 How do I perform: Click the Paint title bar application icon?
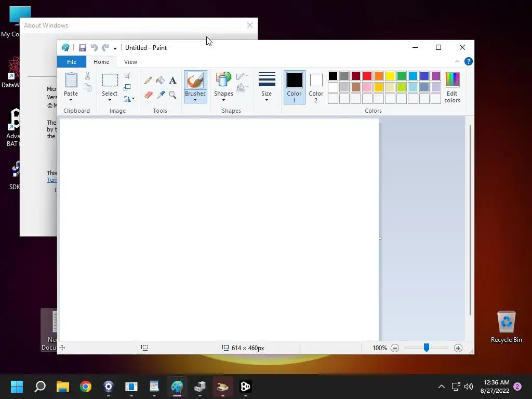tap(65, 47)
